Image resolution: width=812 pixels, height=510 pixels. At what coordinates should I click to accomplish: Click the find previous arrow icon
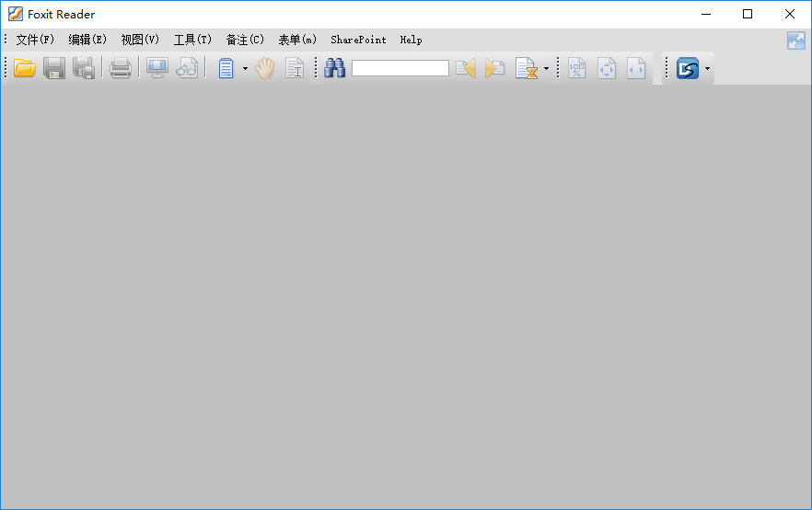click(466, 68)
